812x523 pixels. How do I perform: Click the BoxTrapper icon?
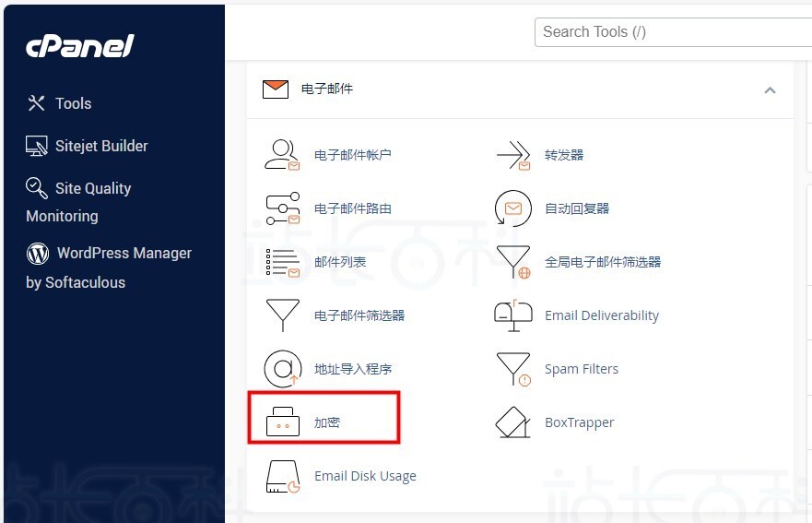512,422
